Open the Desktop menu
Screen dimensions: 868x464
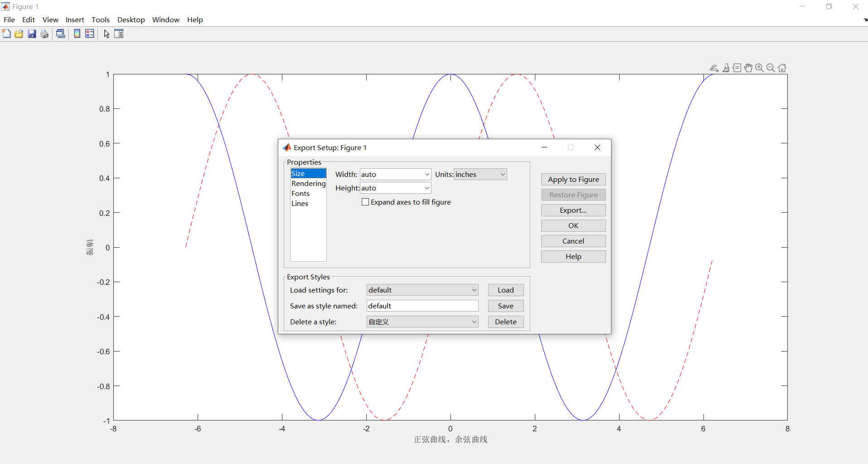coord(131,20)
